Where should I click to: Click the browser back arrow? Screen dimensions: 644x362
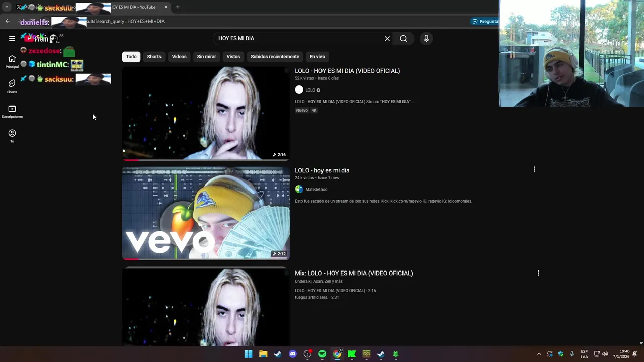click(x=7, y=21)
